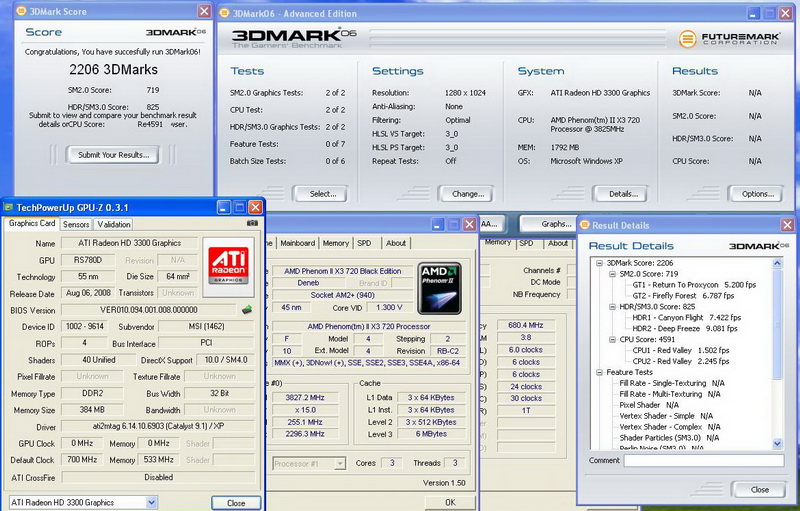Click the 680.4 MHz memory frequency value
Screen dimensions: 800x511
526,325
